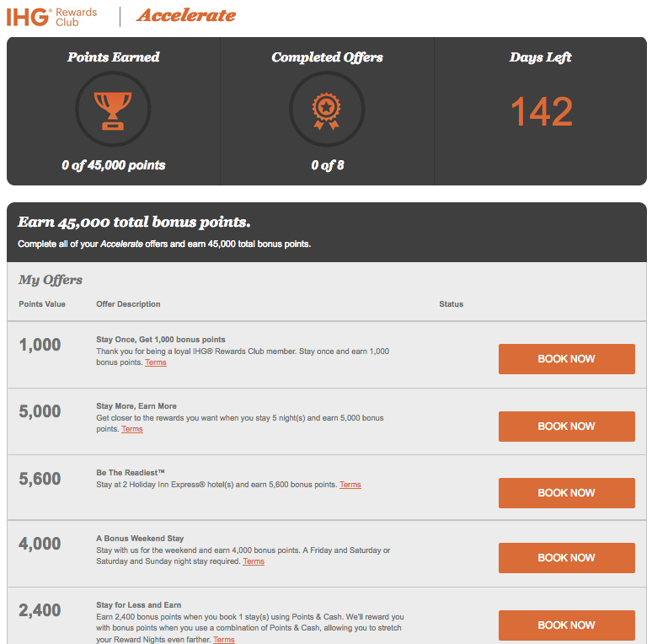Image resolution: width=652 pixels, height=644 pixels.
Task: Click the 0 of 45,000 points text
Action: (x=113, y=165)
